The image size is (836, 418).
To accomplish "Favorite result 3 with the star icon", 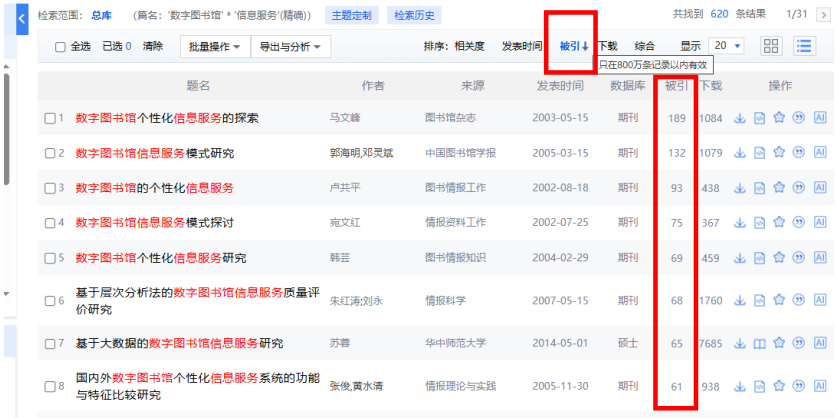I will (779, 188).
